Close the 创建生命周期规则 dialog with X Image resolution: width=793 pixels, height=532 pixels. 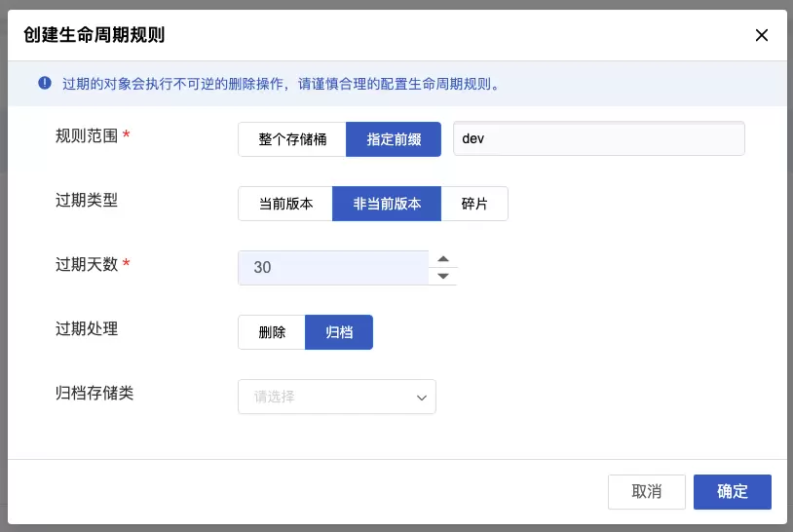[x=762, y=35]
